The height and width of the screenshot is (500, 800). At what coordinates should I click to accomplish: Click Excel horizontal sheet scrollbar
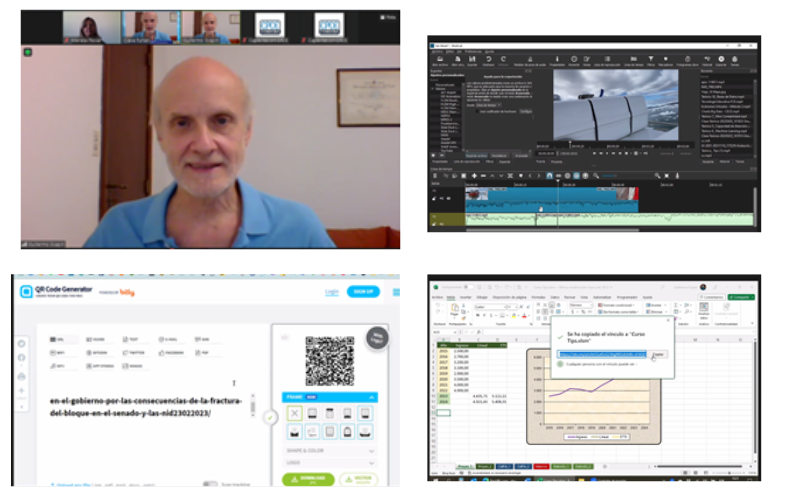(x=699, y=466)
